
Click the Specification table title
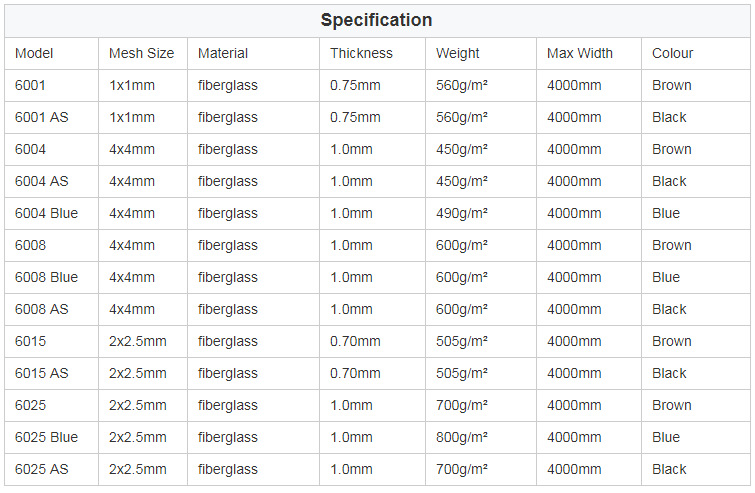click(x=376, y=20)
